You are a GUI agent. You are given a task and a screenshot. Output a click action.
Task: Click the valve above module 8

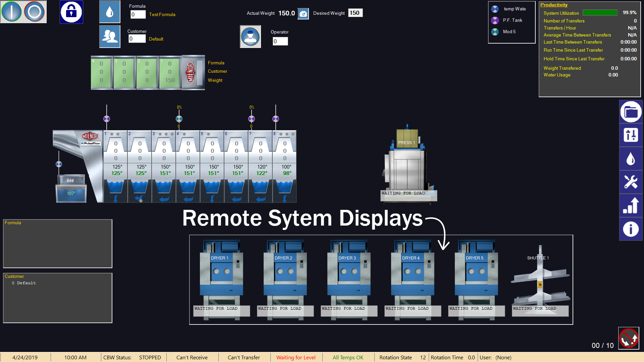pos(276,119)
